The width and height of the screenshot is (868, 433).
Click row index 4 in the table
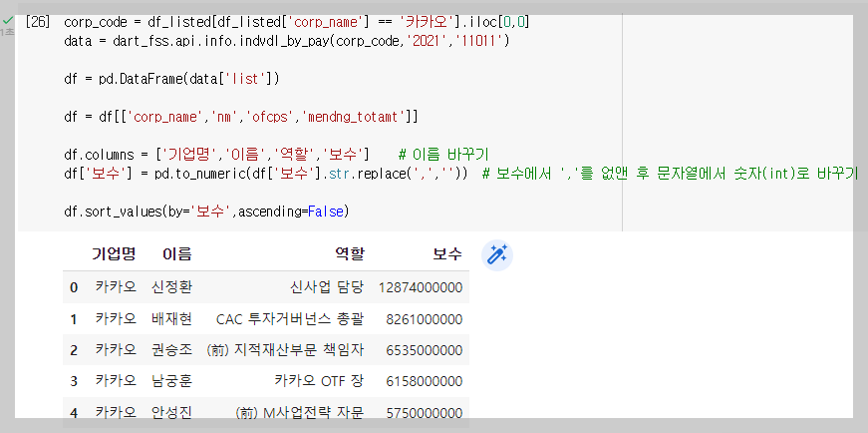(x=74, y=413)
